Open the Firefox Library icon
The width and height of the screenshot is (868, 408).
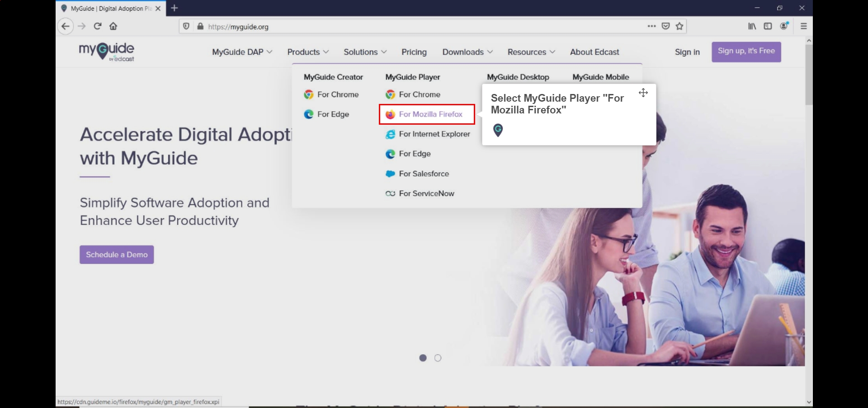point(752,26)
